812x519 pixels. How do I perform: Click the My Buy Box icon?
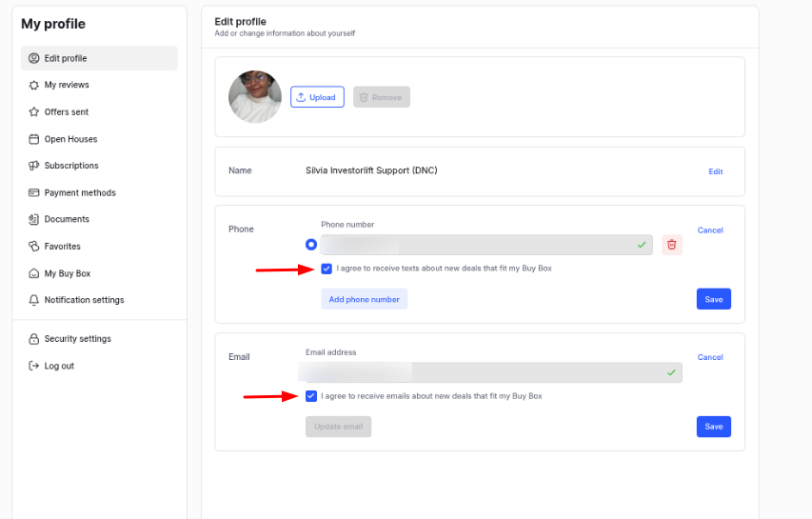[33, 273]
